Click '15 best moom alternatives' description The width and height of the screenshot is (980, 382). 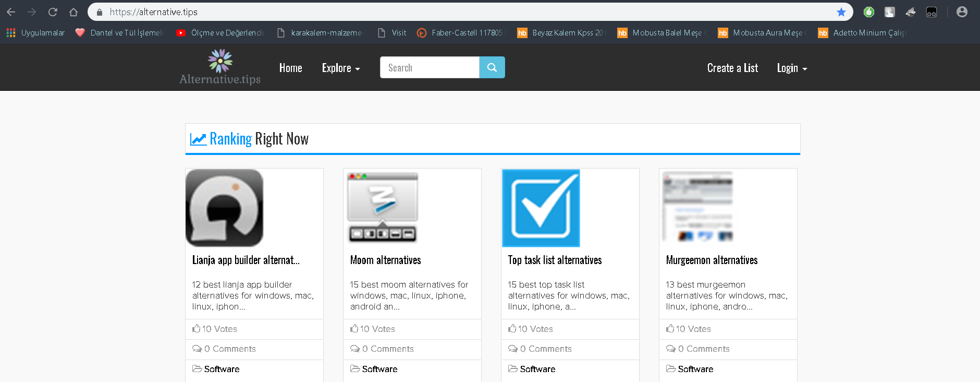(x=409, y=295)
